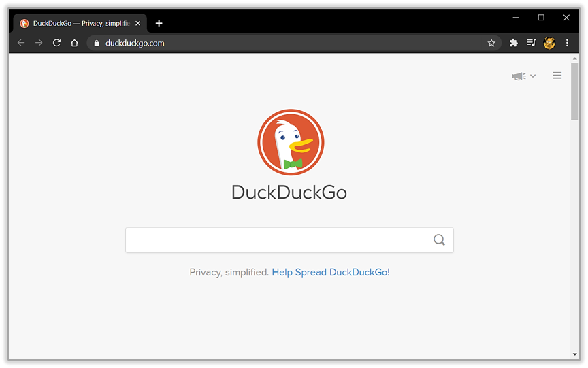588x368 pixels.
Task: Open Chrome's three-dot menu
Action: [567, 43]
